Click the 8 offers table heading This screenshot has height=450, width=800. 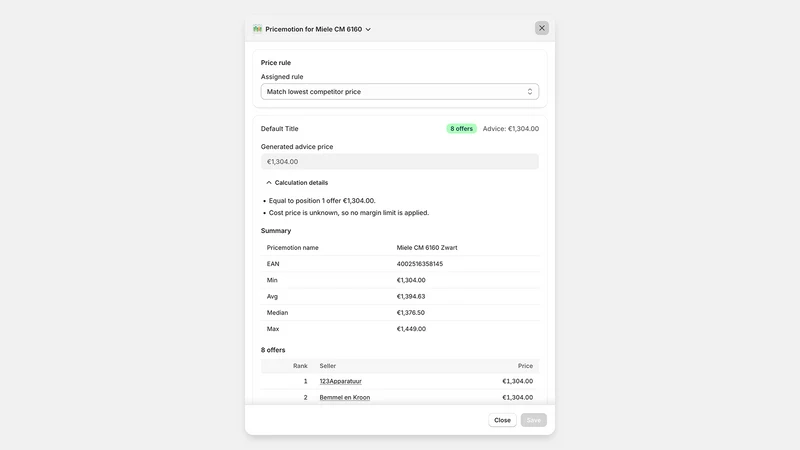tap(273, 350)
